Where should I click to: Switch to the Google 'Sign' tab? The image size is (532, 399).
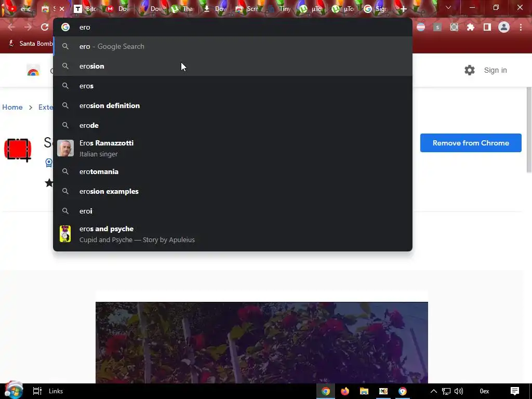[x=376, y=9]
